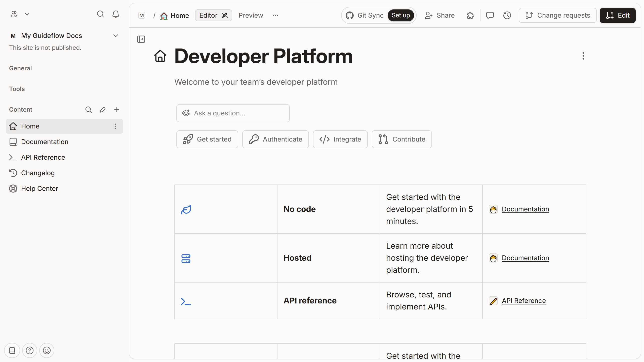Open comments speech bubble icon

tap(490, 16)
